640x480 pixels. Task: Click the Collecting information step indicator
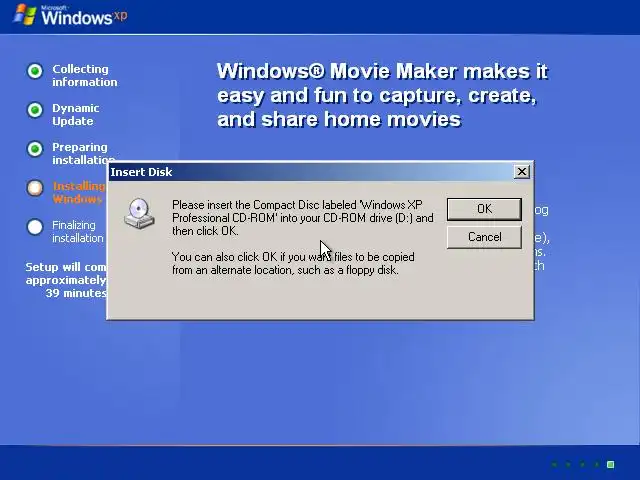[35, 71]
